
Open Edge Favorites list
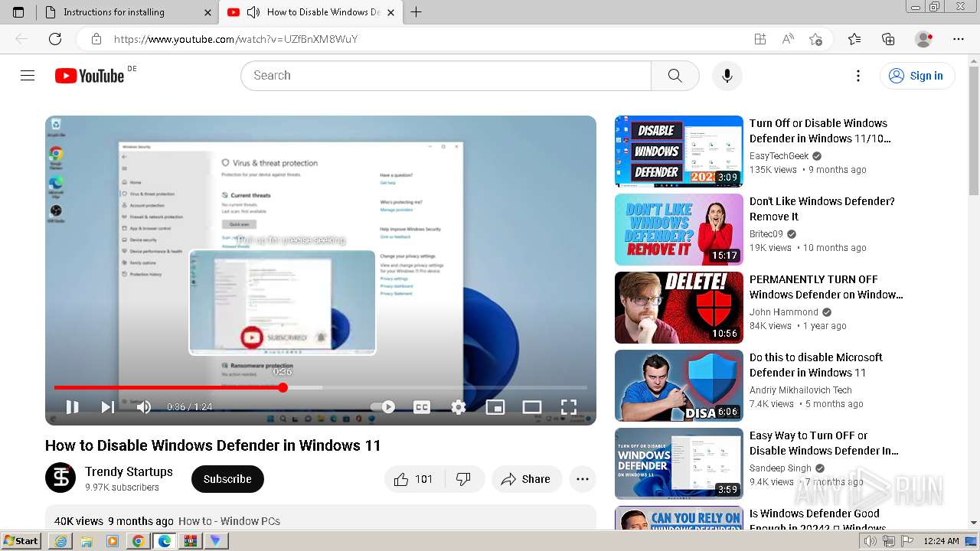854,39
